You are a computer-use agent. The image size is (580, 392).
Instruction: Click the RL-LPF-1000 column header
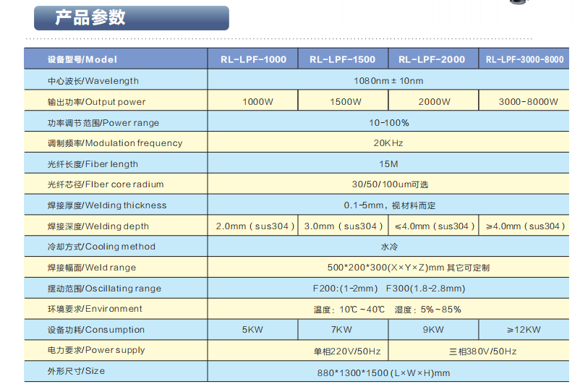click(253, 59)
